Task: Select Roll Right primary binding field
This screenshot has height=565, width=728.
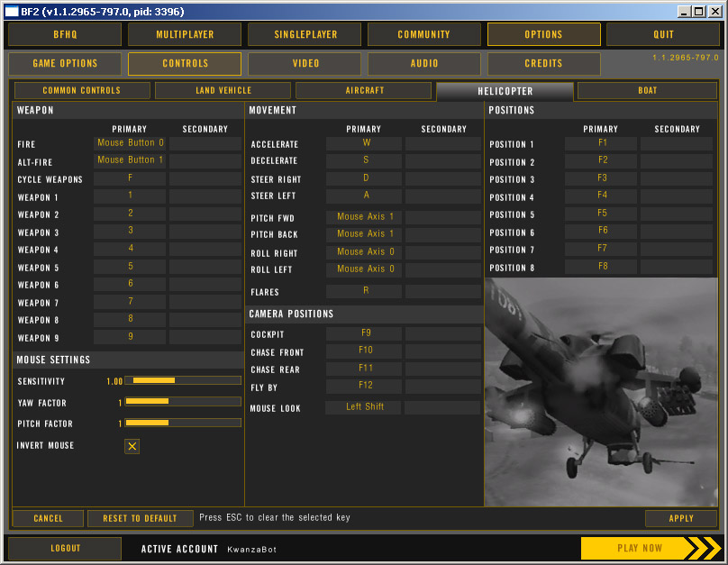Action: coord(364,252)
